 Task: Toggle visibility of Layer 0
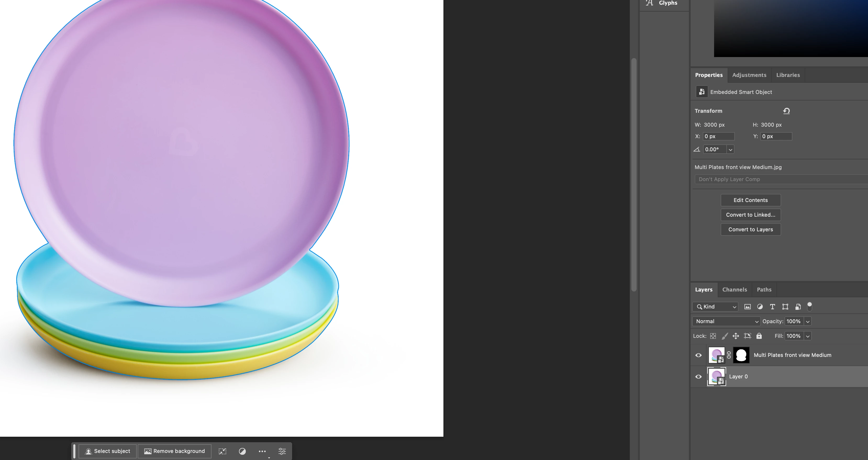698,377
